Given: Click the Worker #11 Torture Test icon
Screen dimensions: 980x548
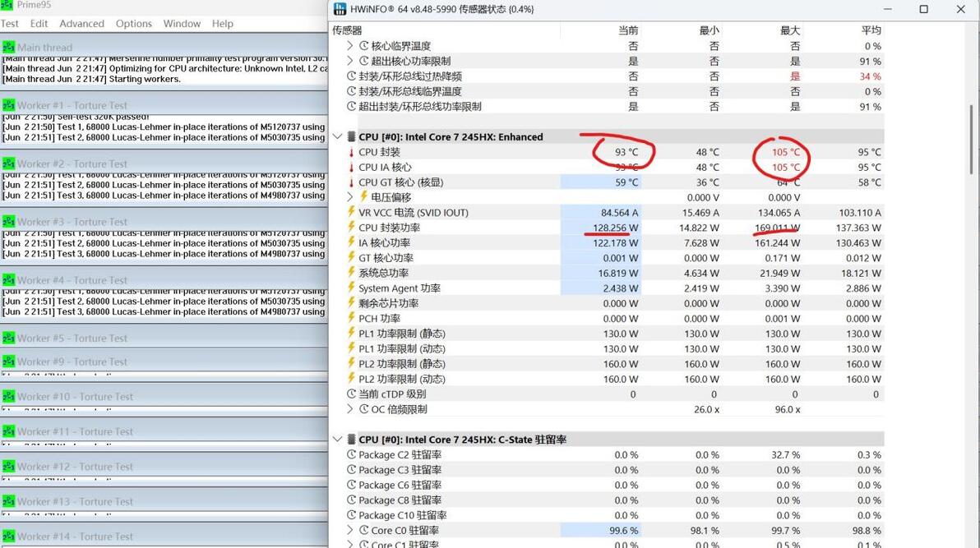Looking at the screenshot, I should click(x=8, y=432).
